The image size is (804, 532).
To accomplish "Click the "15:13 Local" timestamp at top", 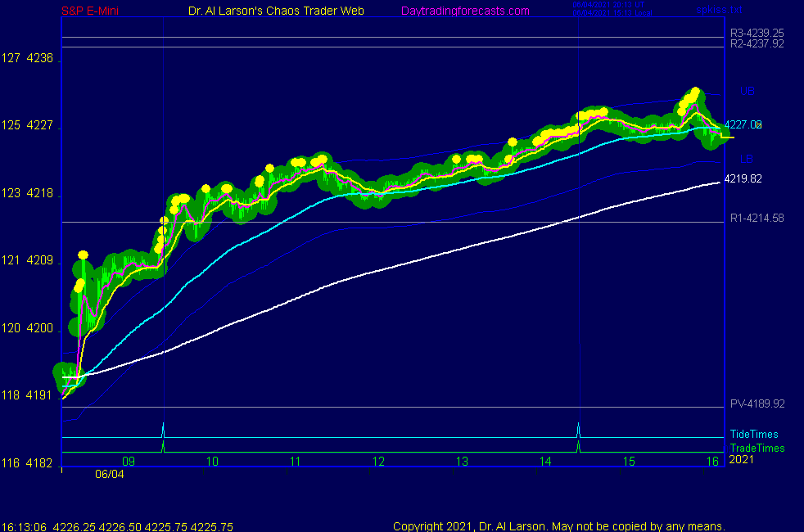I will pos(631,13).
